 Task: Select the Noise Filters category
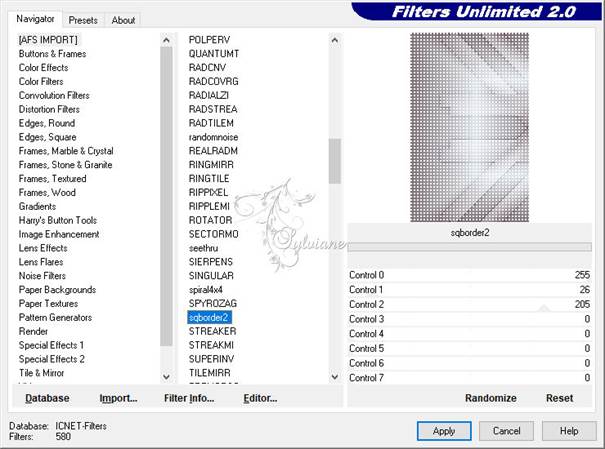pyautogui.click(x=42, y=276)
